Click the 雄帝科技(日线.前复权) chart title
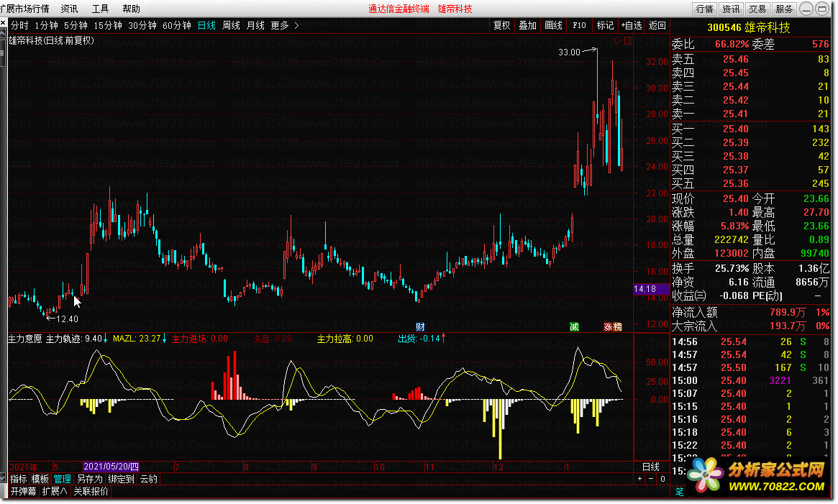Screen dimensions: 838x504 (x=51, y=40)
